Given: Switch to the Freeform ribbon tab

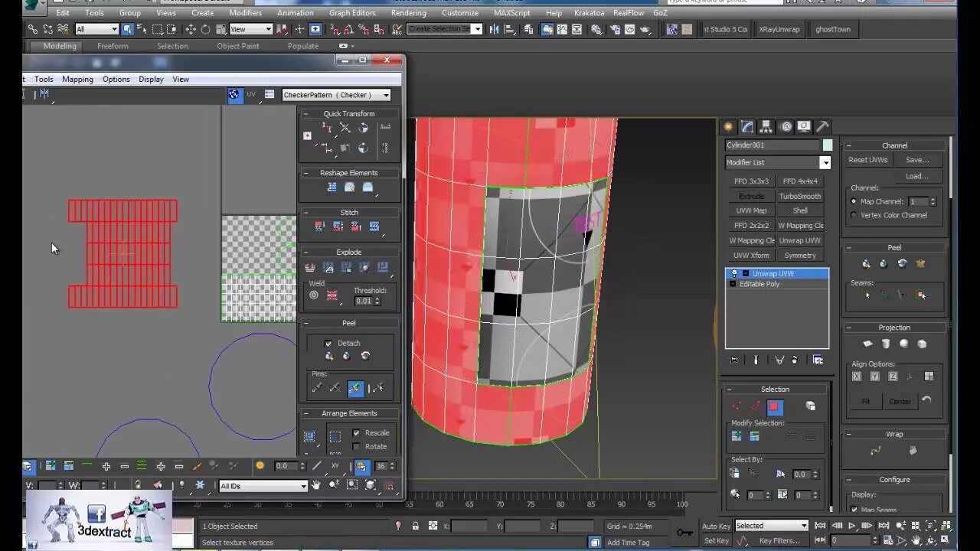Looking at the screenshot, I should click(113, 46).
